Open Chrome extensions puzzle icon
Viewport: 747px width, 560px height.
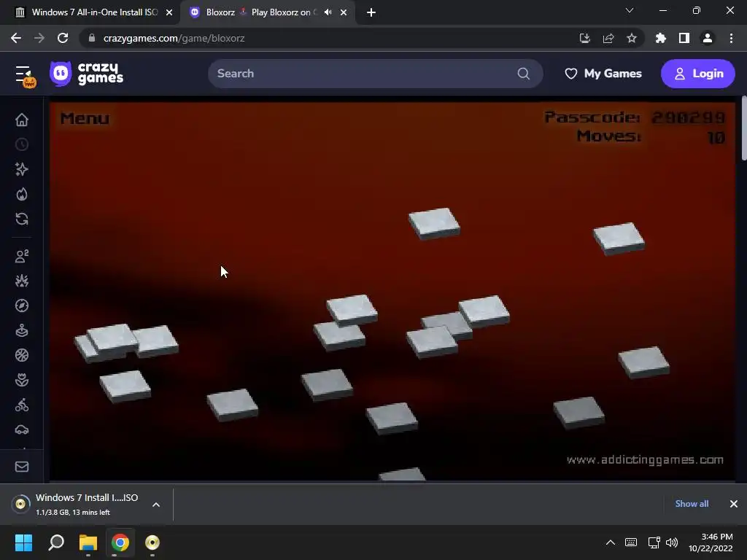[661, 38]
